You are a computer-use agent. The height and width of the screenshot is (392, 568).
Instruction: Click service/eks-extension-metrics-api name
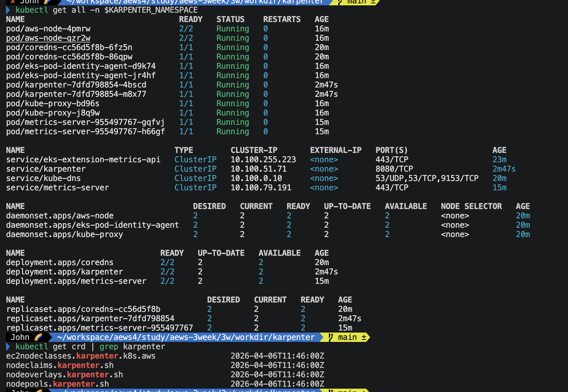83,160
